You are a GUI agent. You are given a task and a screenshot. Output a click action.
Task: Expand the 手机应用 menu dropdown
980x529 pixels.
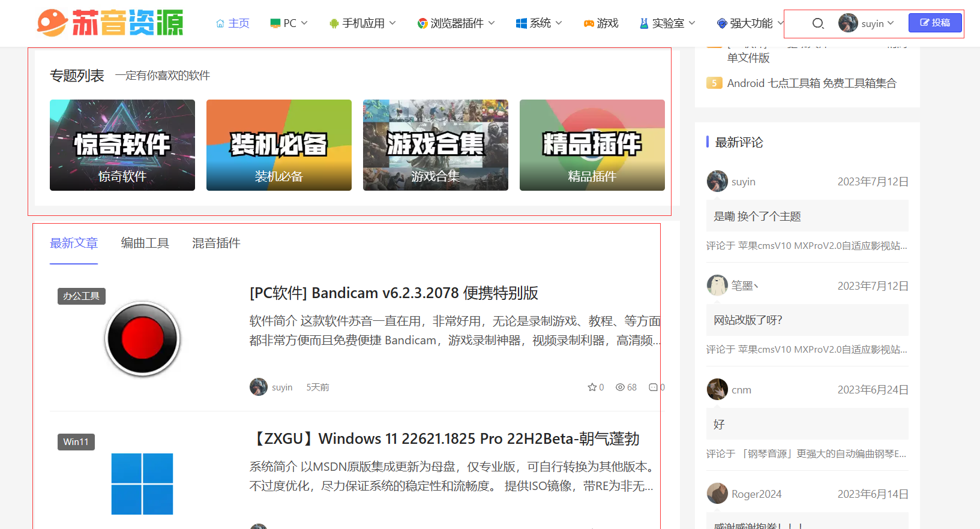(x=362, y=23)
